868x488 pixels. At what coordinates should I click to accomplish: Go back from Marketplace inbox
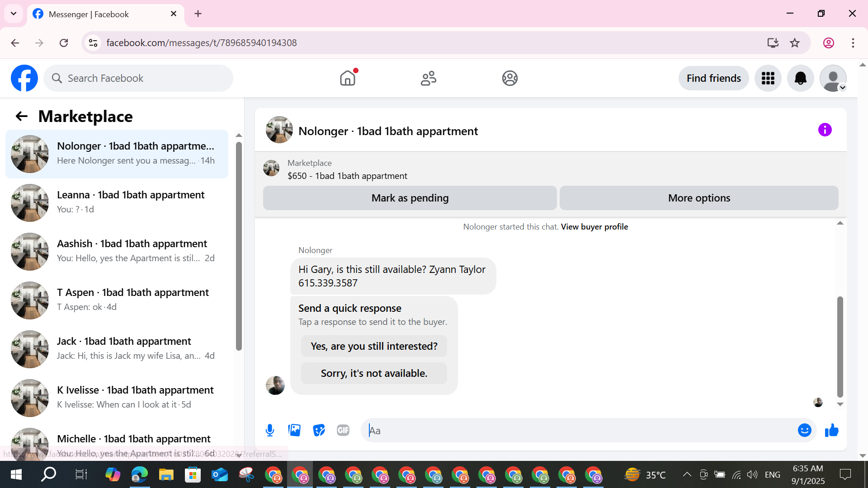tap(21, 117)
